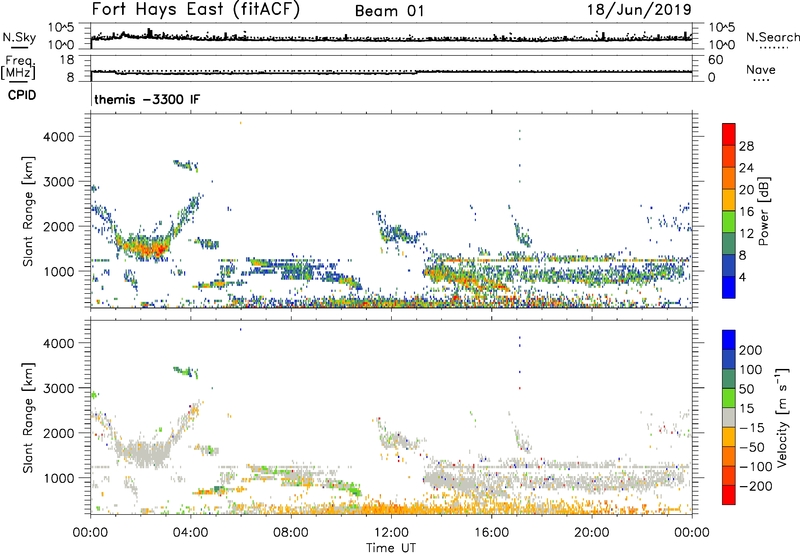
Task: Click the date '18/Jun/2019'
Action: (639, 10)
